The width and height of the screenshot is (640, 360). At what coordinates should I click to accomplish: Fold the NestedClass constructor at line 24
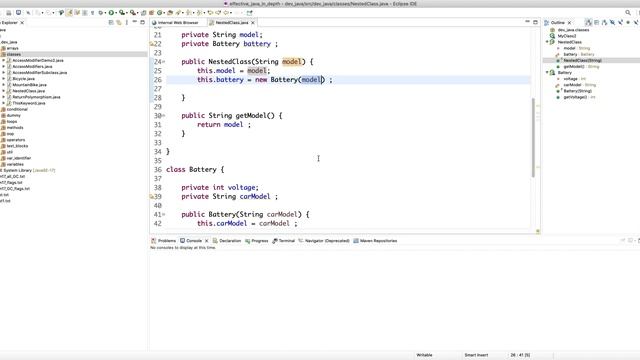coord(164,62)
